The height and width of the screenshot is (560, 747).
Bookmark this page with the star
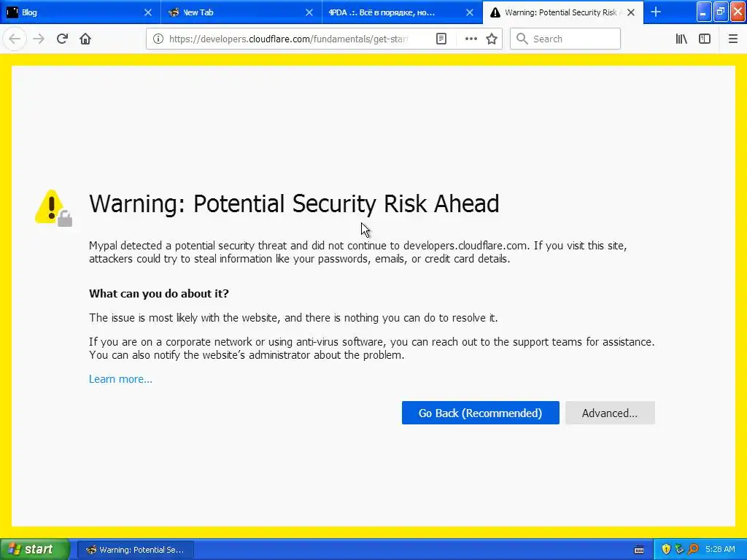[492, 39]
